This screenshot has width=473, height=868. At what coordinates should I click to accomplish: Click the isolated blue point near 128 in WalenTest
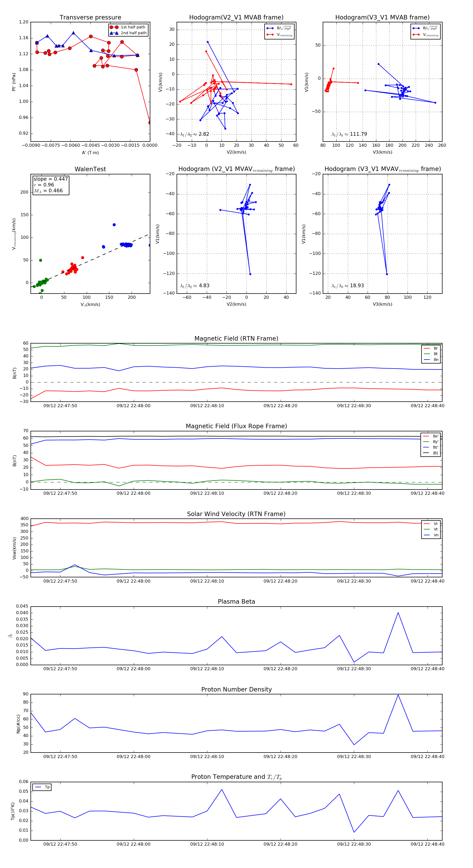pyautogui.click(x=114, y=225)
